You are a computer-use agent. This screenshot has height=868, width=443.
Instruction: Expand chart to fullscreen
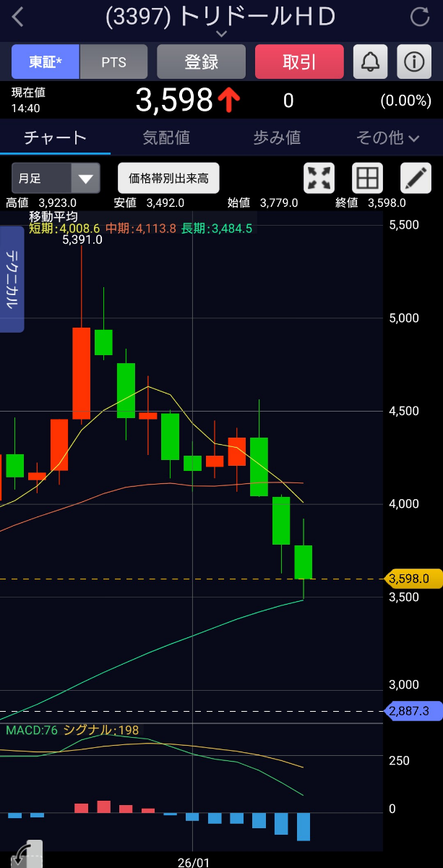pos(319,178)
